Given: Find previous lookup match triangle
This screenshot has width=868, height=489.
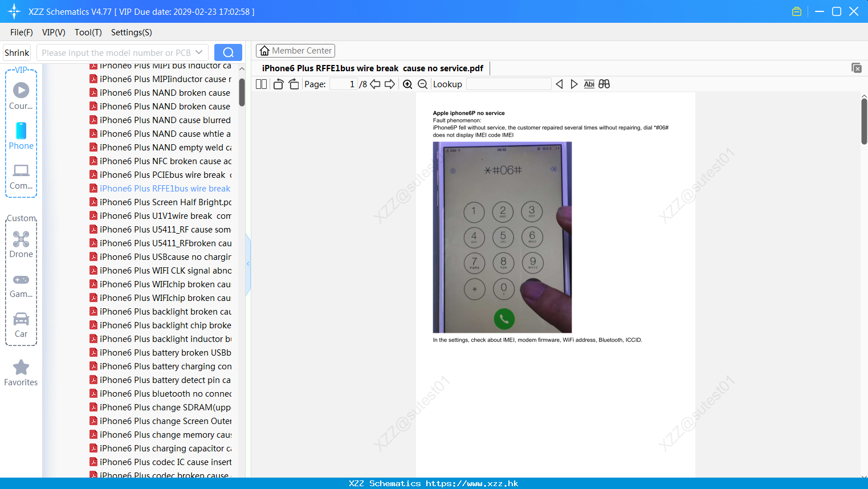Looking at the screenshot, I should (x=559, y=84).
